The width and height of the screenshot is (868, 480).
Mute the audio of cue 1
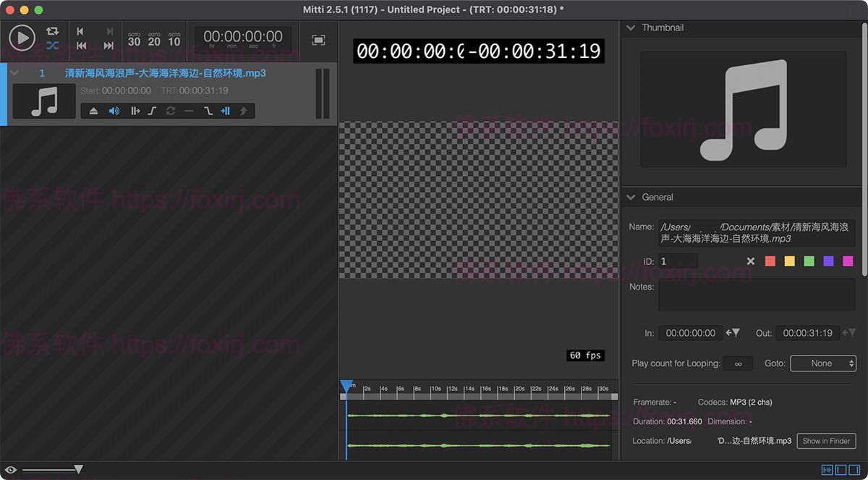[114, 111]
